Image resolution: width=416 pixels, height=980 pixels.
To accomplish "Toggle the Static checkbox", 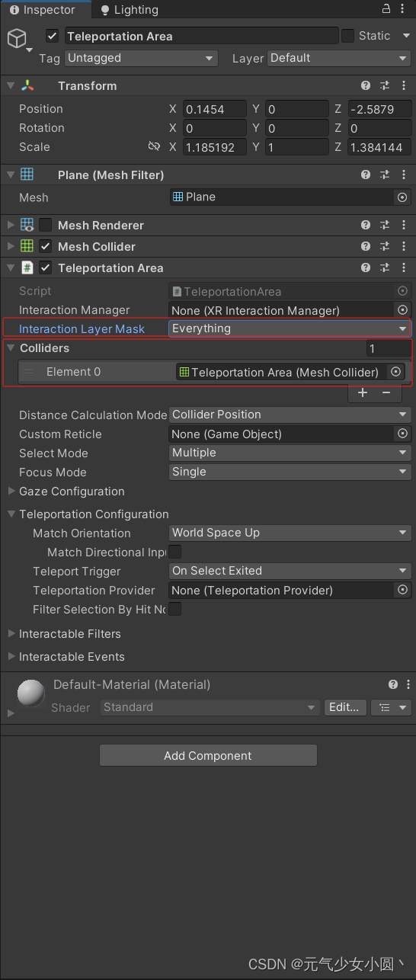I will (x=347, y=36).
